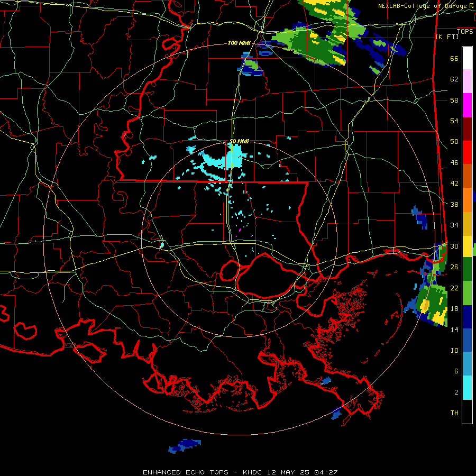Click the NEXLAB-College of DuPage text
476x476 pixels.
click(423, 6)
